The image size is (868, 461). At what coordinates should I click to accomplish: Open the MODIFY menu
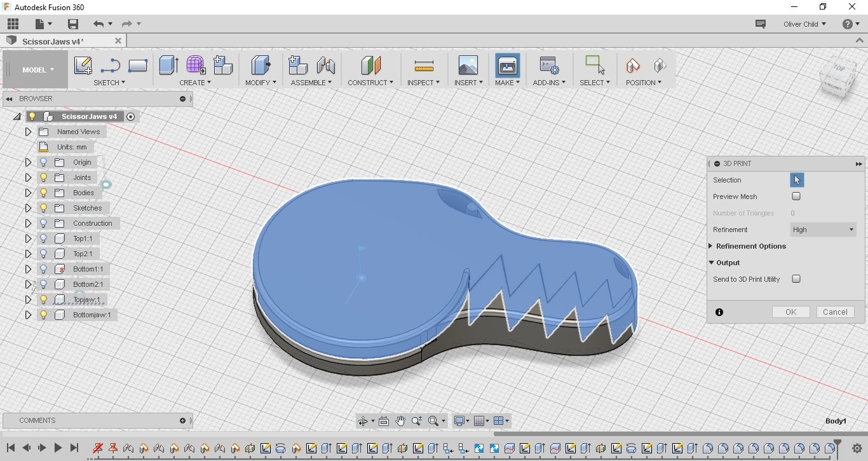click(261, 83)
